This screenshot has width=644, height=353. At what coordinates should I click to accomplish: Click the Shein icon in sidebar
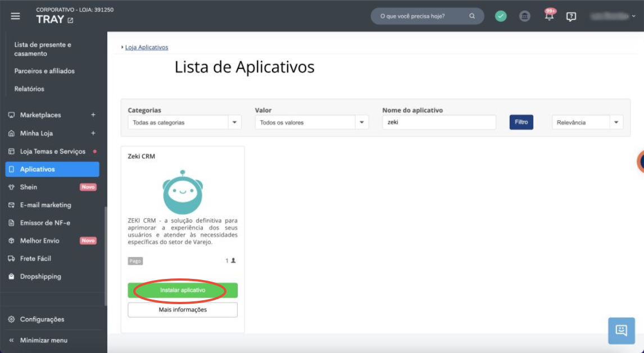(11, 187)
